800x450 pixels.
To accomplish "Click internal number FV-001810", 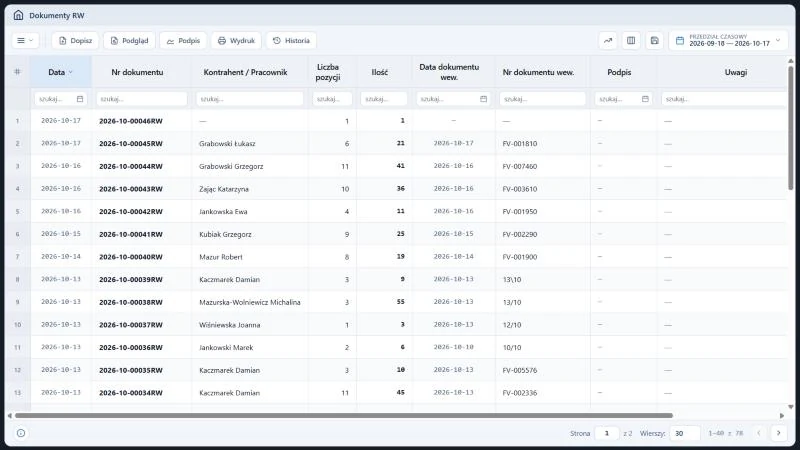I will point(520,143).
